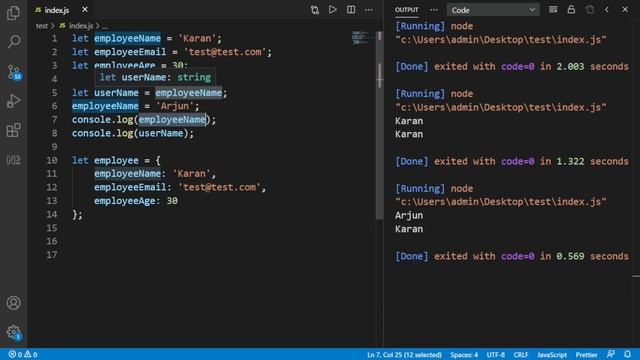This screenshot has height=360, width=640.
Task: Click the feedback icon in status bar
Action: tap(611, 354)
